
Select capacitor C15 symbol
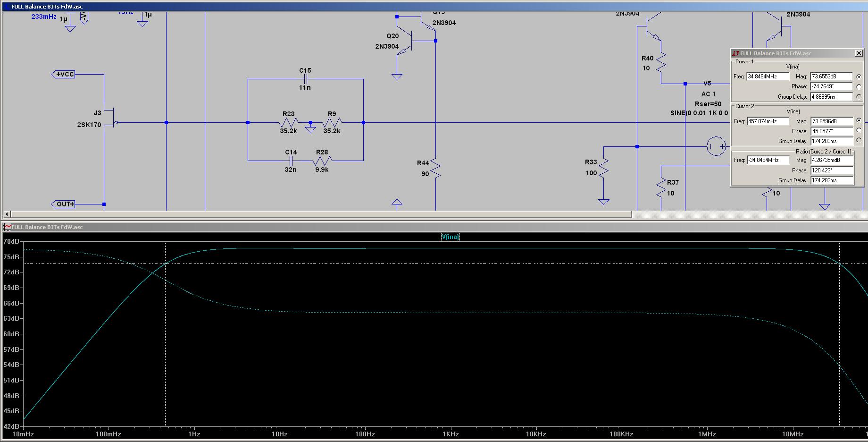tap(305, 79)
